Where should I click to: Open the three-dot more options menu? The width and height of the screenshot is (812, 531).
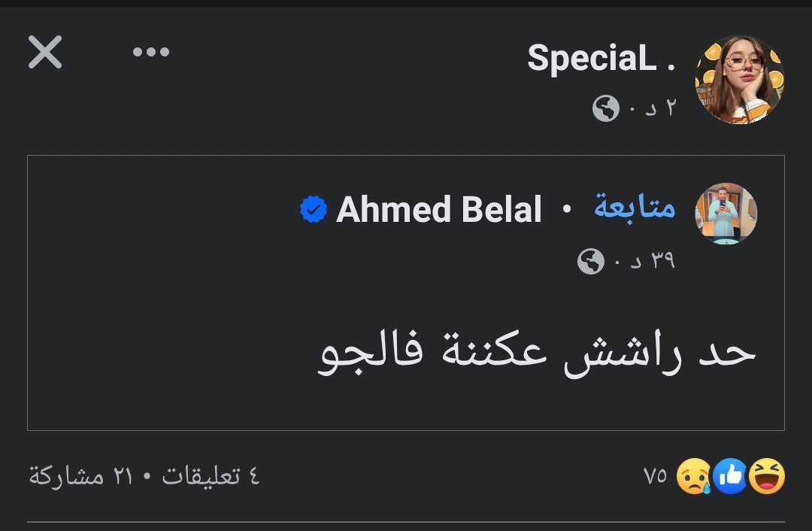pyautogui.click(x=150, y=52)
